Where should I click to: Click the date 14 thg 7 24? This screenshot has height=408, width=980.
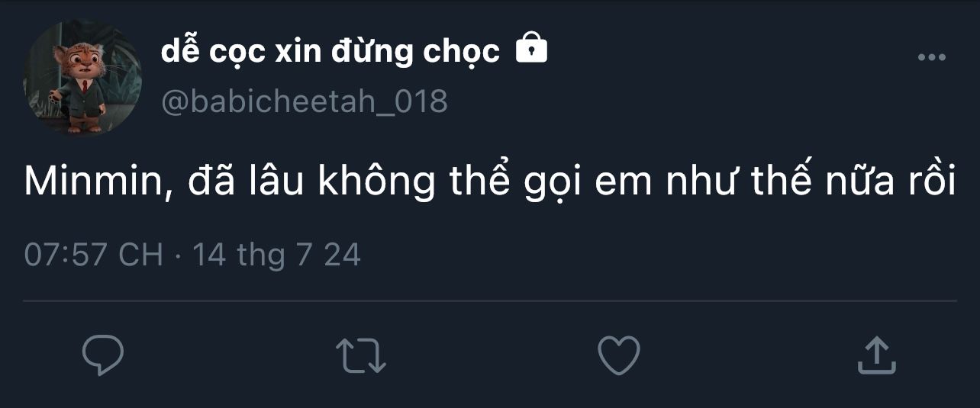[x=276, y=255]
